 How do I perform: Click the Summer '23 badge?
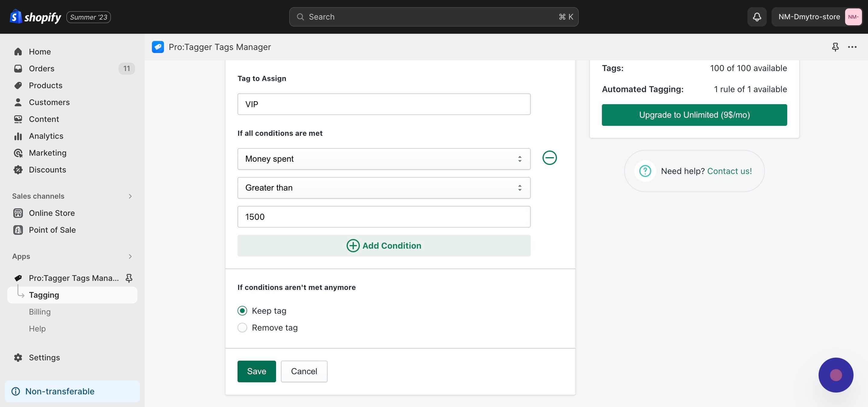click(x=89, y=17)
